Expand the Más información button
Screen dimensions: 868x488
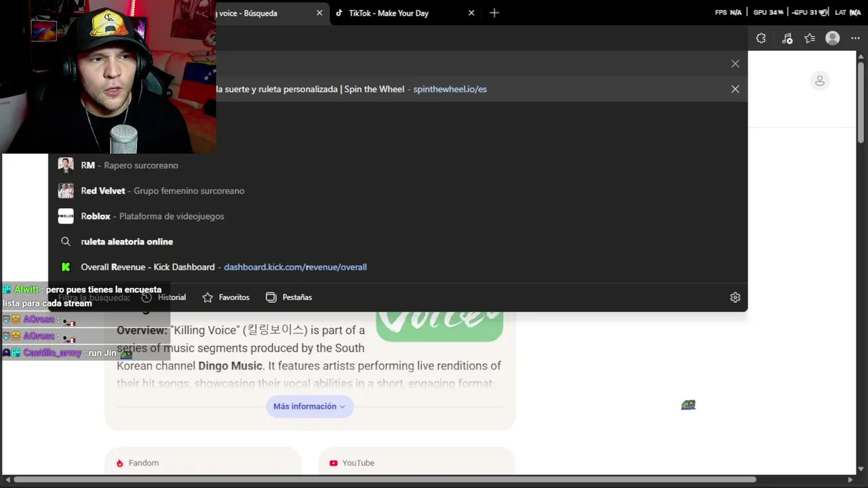point(309,406)
